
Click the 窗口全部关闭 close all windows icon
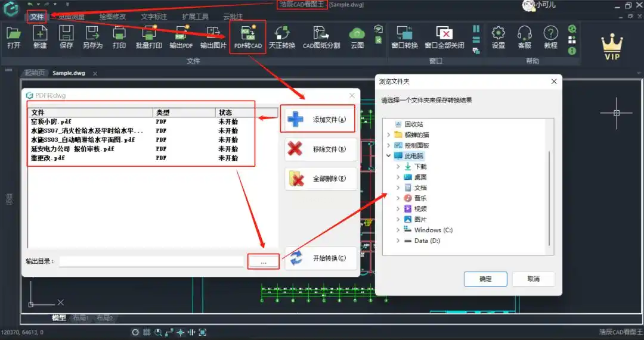444,37
